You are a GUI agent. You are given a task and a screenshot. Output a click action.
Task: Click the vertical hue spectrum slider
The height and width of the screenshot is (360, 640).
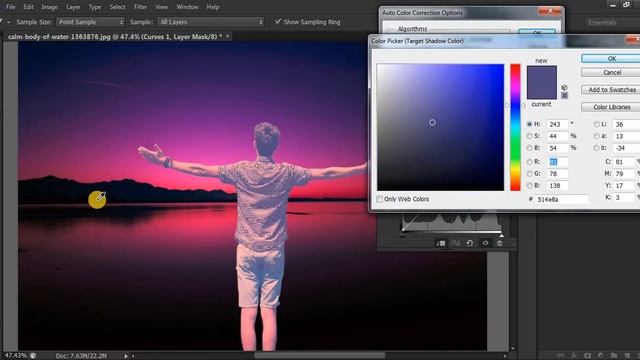(515, 127)
